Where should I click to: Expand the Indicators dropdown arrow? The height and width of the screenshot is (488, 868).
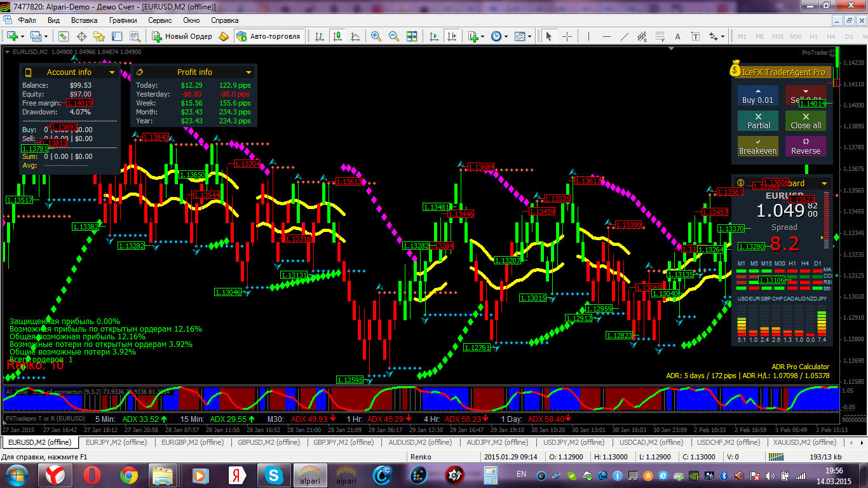click(483, 36)
